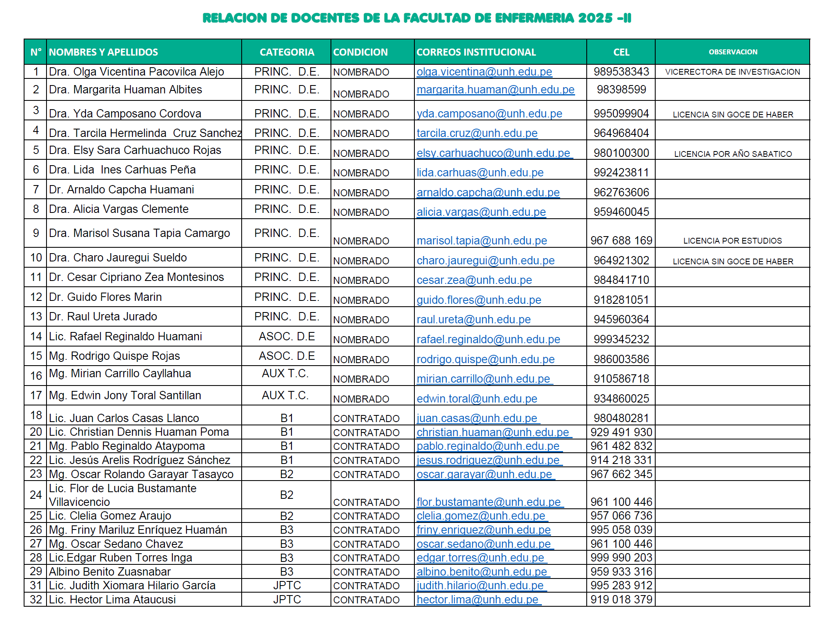
Task: Select cell Dra. Olga Vicentina Pacovilca Alejo
Action: tap(136, 72)
